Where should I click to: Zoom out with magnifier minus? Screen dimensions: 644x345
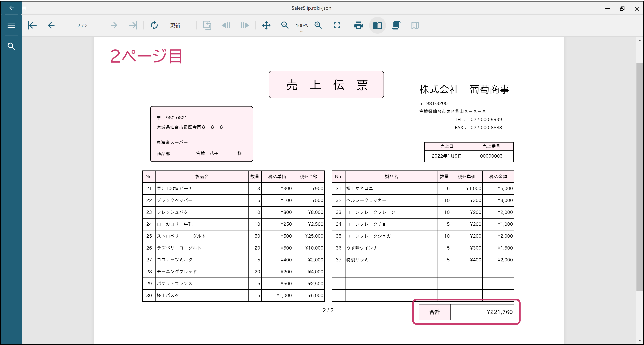(285, 25)
